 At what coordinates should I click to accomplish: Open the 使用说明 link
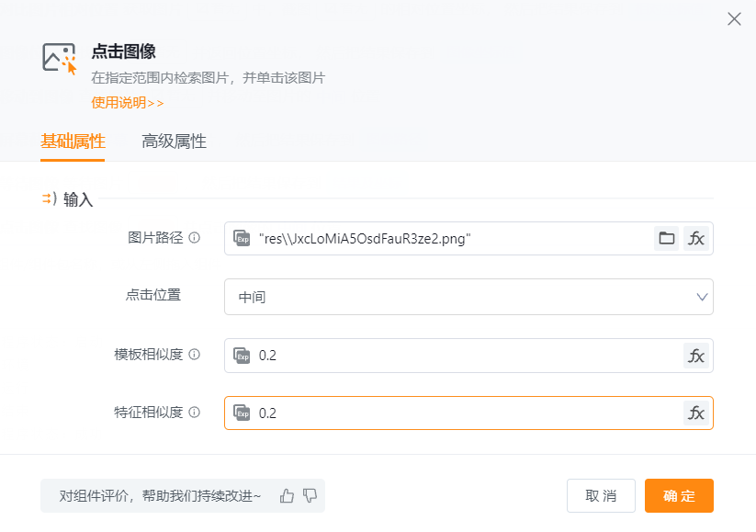[127, 103]
